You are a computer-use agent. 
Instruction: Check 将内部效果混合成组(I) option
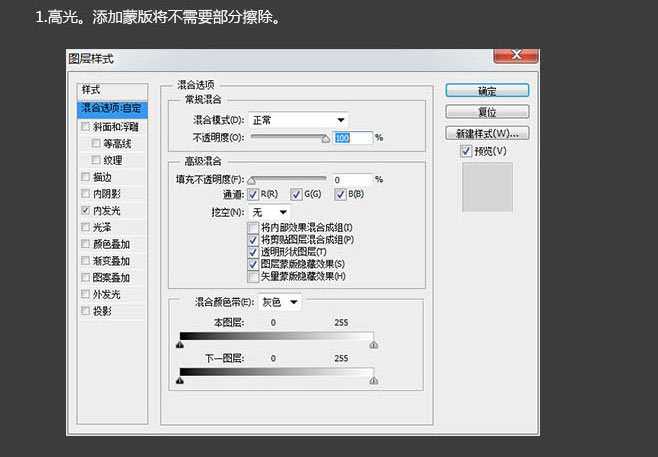tap(253, 228)
